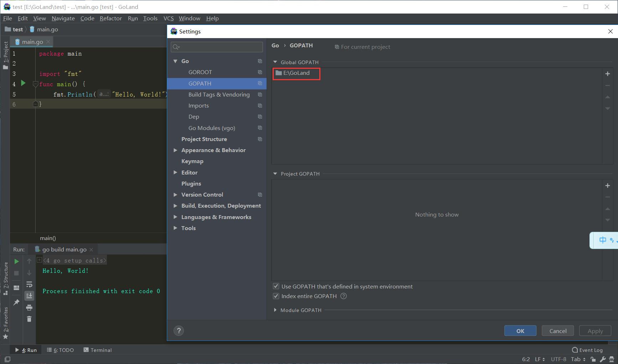This screenshot has width=618, height=364.
Task: Open the 6: TODO tool tab
Action: [x=60, y=350]
